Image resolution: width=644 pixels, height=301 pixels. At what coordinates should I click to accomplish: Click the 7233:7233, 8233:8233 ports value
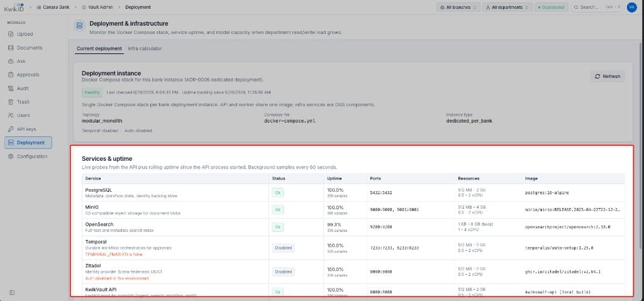click(394, 248)
